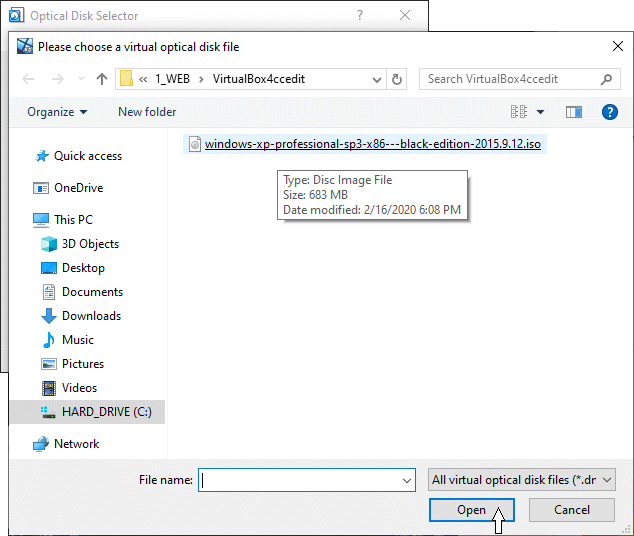Open the file type filter dropdown
The image size is (634, 536).
(x=522, y=480)
